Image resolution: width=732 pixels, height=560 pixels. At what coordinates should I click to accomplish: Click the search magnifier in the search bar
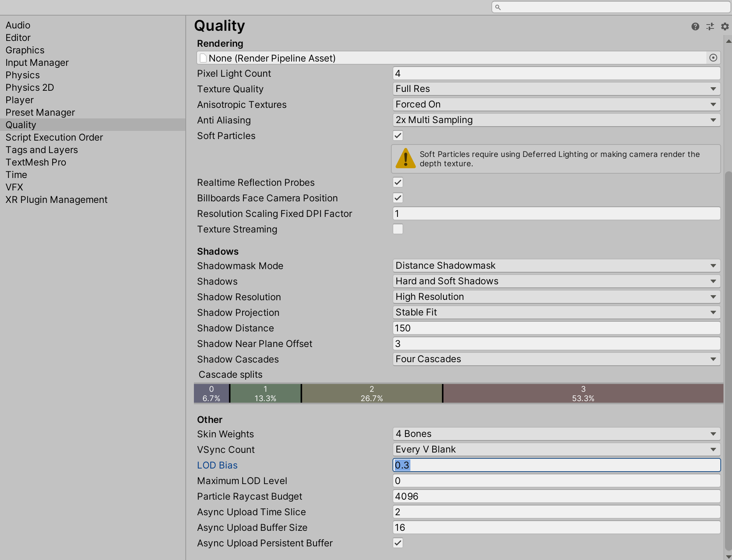[499, 7]
